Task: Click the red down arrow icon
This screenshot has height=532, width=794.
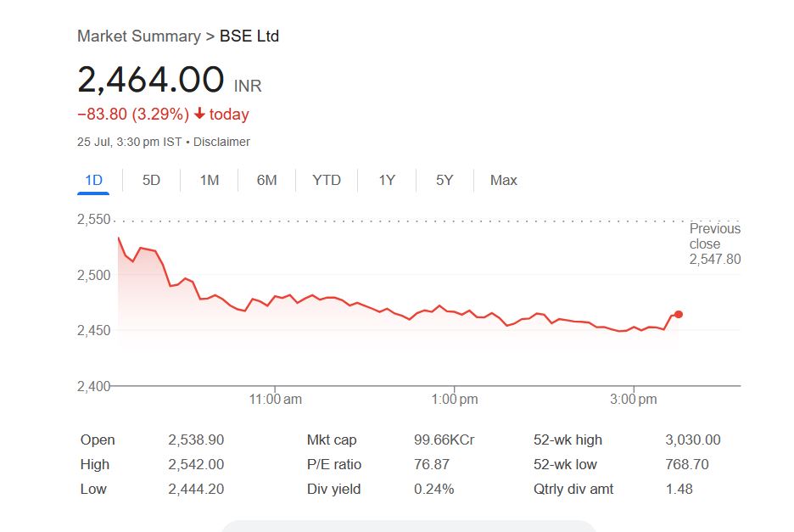Action: click(x=200, y=114)
